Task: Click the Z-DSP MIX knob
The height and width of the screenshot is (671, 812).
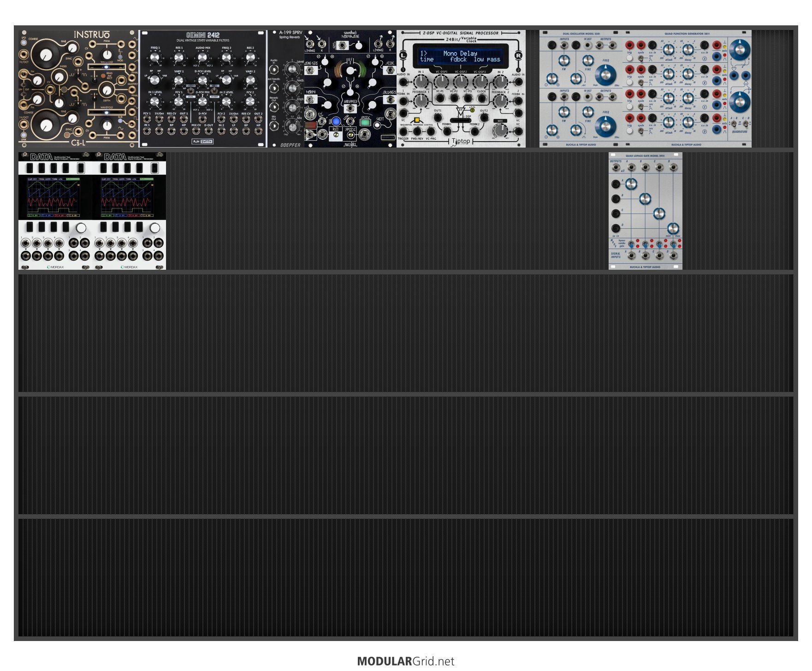Action: (500, 130)
